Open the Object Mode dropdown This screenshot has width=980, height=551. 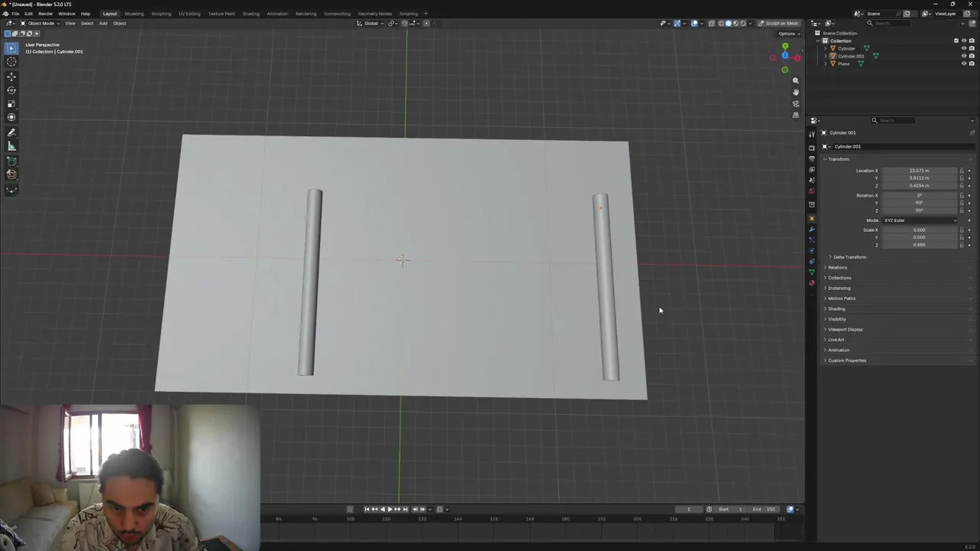point(38,23)
